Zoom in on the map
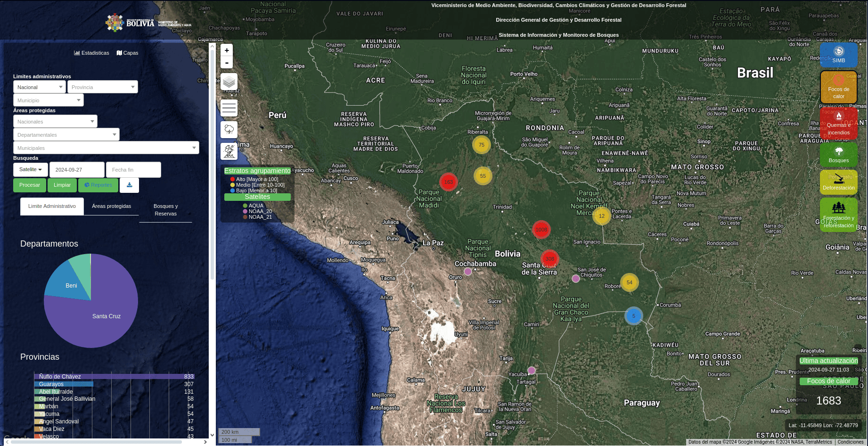Viewport: 868px width, 446px height. [227, 50]
